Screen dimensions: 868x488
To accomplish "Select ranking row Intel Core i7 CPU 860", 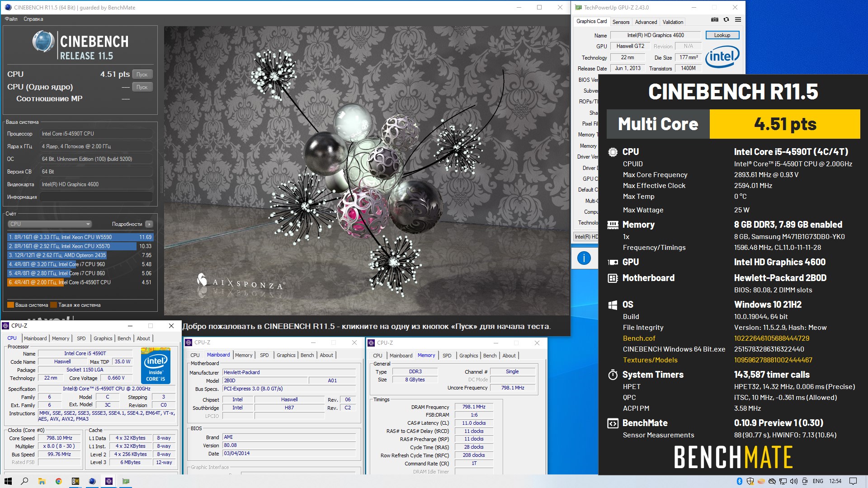I will [80, 273].
